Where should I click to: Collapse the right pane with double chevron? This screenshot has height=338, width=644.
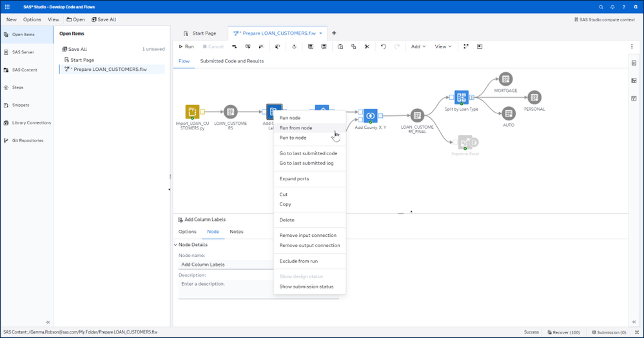click(634, 322)
